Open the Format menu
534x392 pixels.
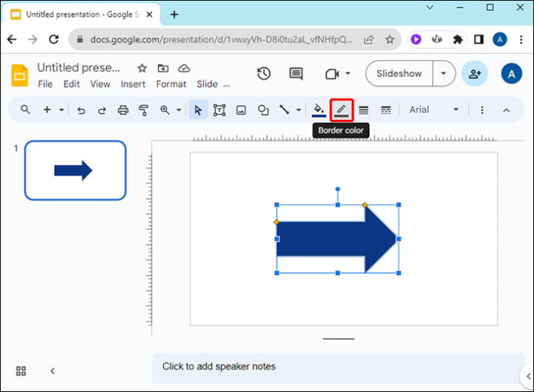click(171, 84)
